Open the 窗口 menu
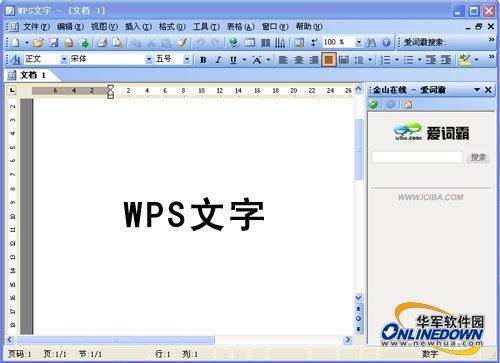500x363 pixels. [x=275, y=26]
